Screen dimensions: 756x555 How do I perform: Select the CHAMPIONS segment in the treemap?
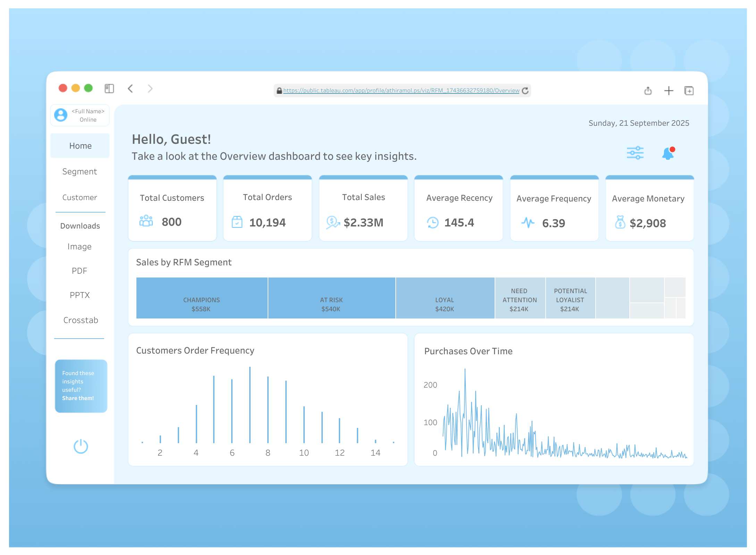point(202,298)
